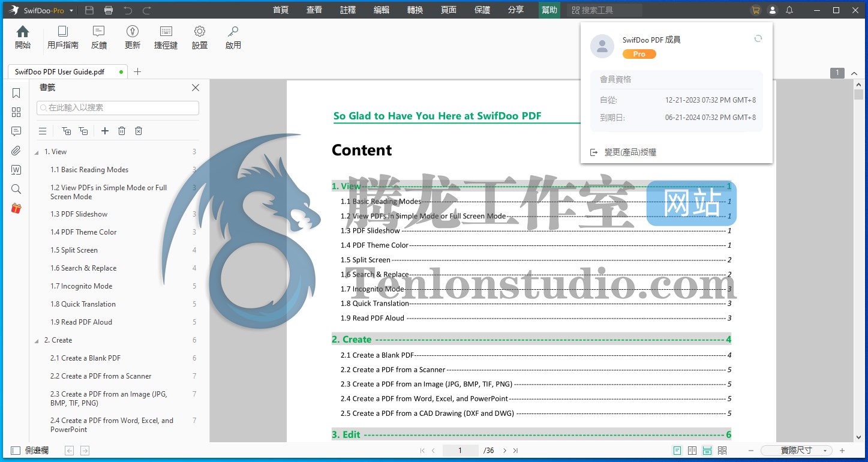Screen dimensions: 868x462
Task: Delete the selected bookmark
Action: 122,131
